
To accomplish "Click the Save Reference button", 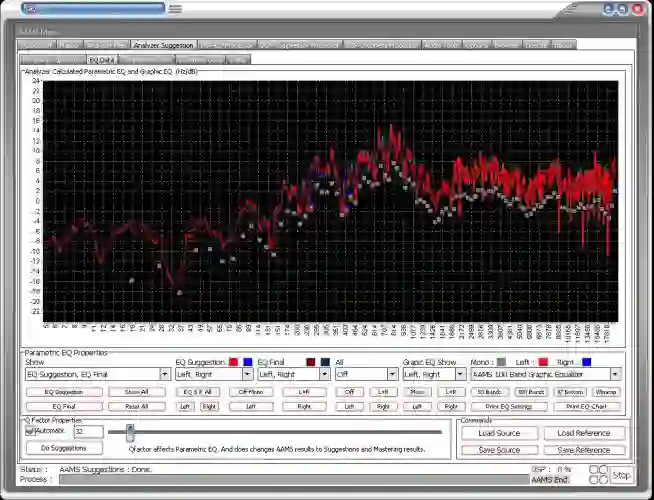I will (584, 450).
